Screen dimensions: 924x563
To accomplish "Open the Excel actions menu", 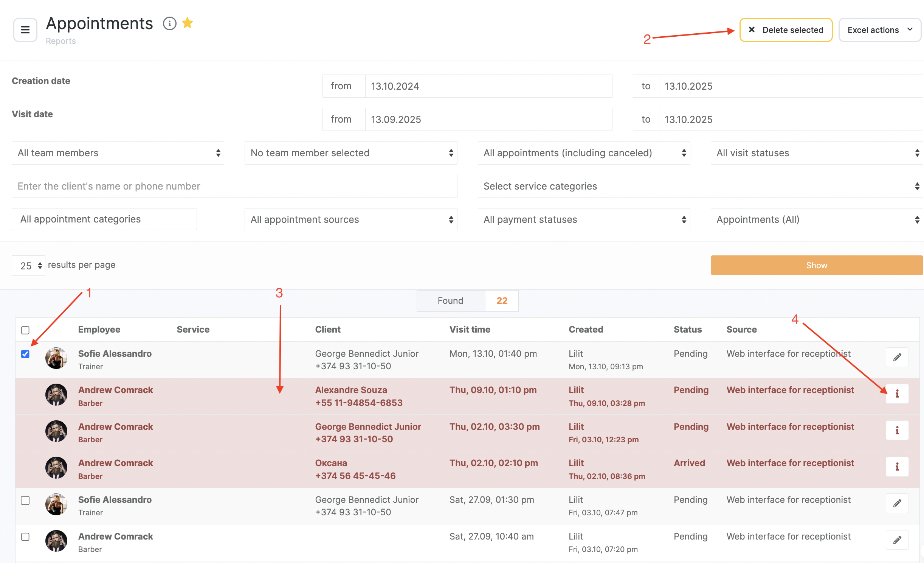I will coord(879,30).
